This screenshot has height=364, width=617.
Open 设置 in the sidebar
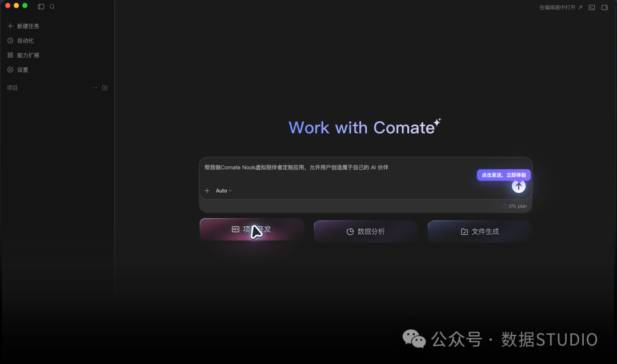point(22,70)
